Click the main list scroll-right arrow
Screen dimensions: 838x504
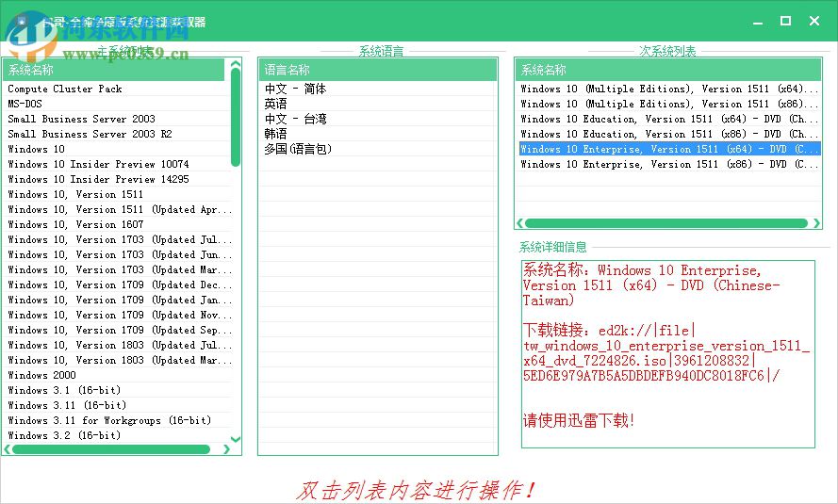[226, 449]
